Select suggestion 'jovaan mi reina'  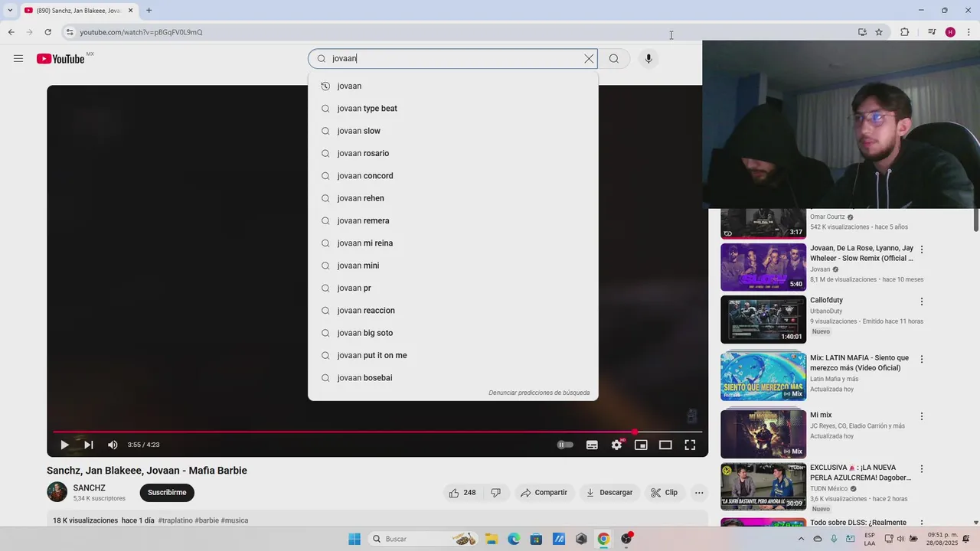[x=453, y=243]
